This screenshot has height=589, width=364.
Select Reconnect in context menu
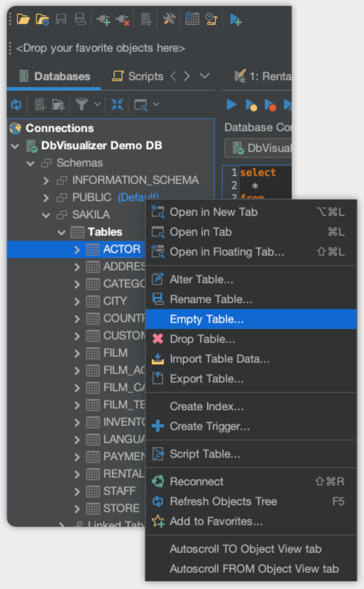click(x=251, y=481)
